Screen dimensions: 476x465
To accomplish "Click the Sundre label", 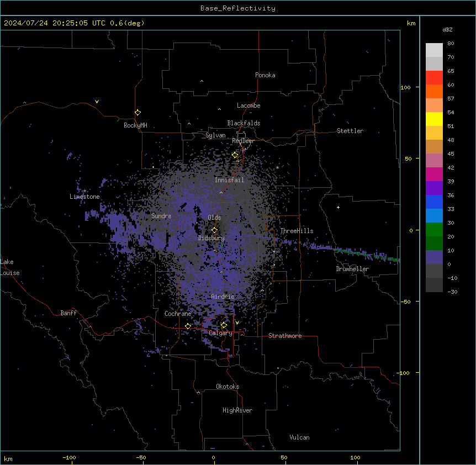I will pos(161,216).
